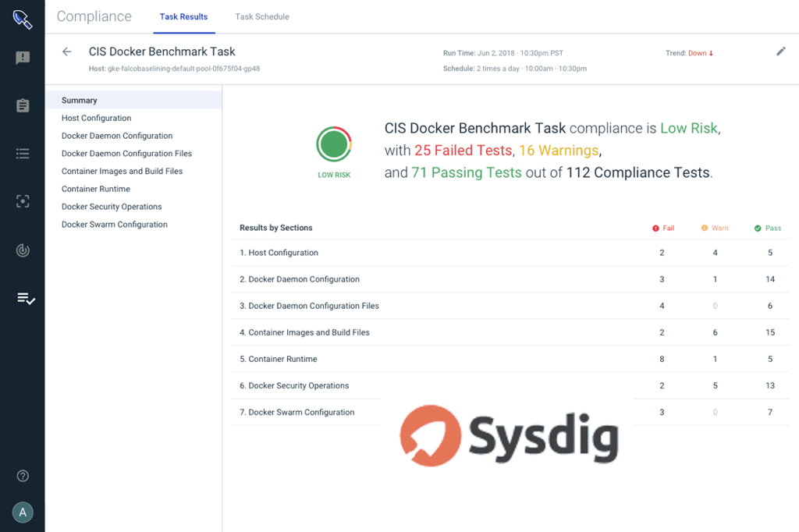The image size is (799, 532).
Task: Click Container Images pass count 15
Action: point(770,332)
